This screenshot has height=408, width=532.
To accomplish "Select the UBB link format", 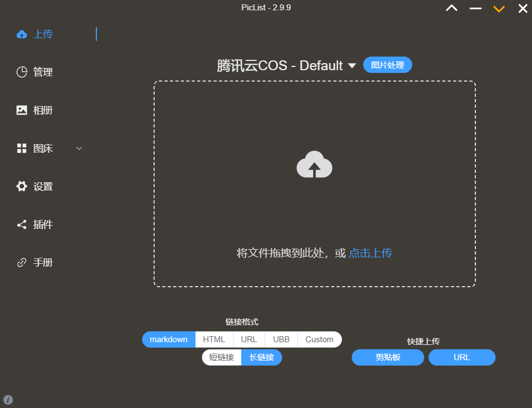I will coord(281,339).
